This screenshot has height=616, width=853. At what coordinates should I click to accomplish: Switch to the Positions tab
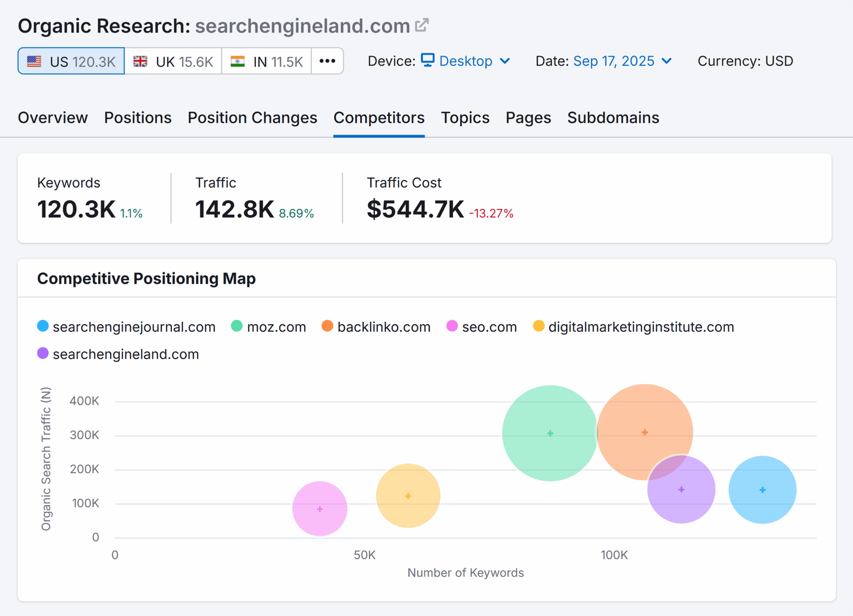pyautogui.click(x=138, y=118)
